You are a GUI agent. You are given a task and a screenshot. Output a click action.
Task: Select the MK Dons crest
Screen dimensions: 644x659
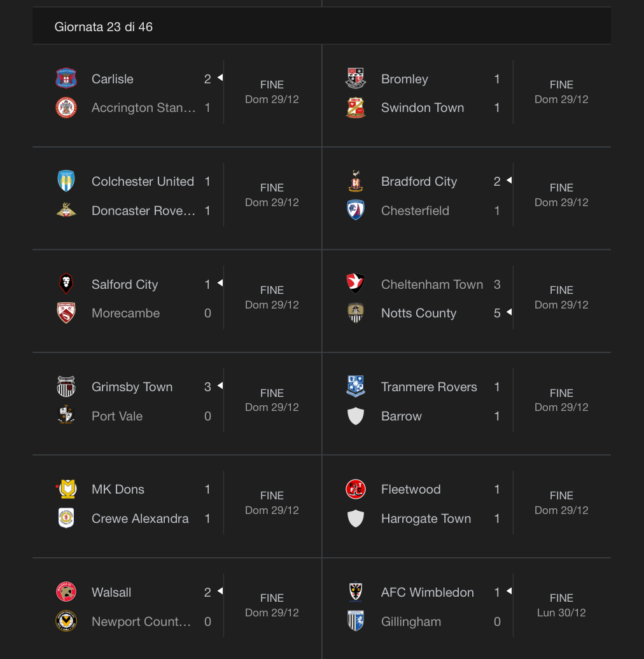(67, 489)
